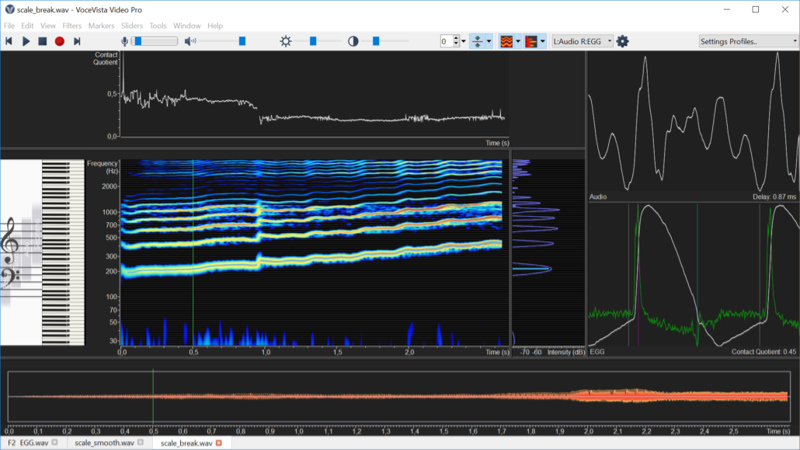This screenshot has height=450, width=800.
Task: Skip to start of recording
Action: 9,41
